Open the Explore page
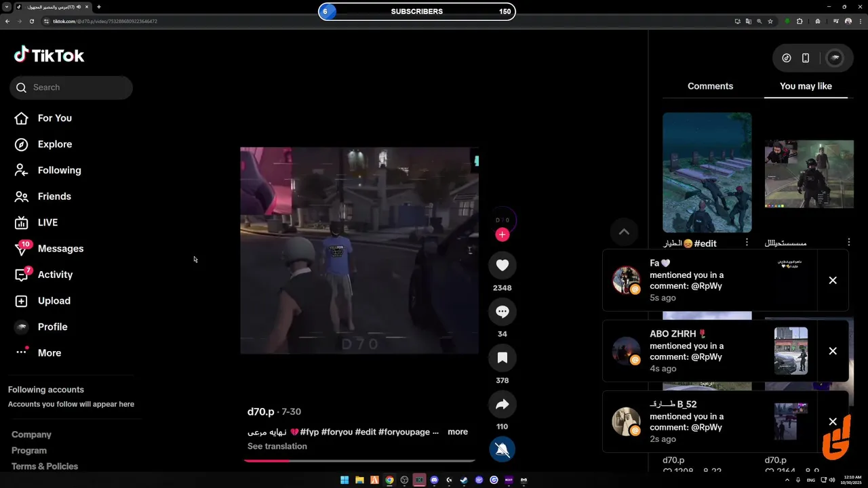This screenshot has width=868, height=488. pyautogui.click(x=54, y=144)
